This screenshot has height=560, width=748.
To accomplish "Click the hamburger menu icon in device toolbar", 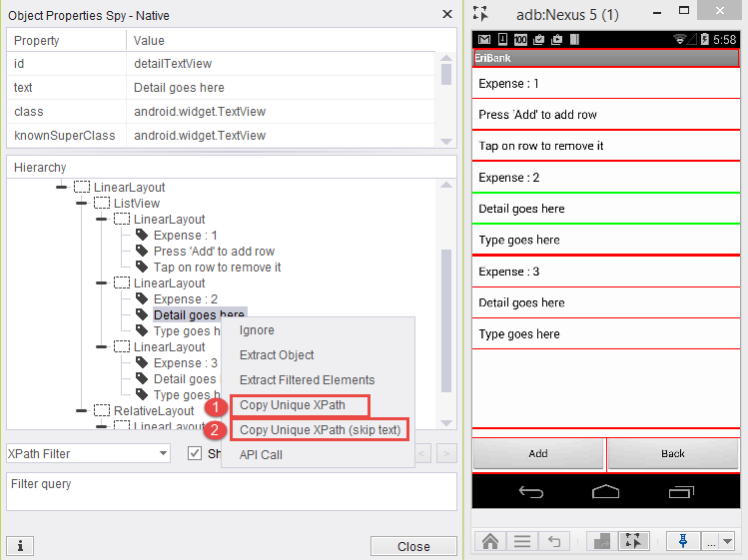I will click(521, 541).
